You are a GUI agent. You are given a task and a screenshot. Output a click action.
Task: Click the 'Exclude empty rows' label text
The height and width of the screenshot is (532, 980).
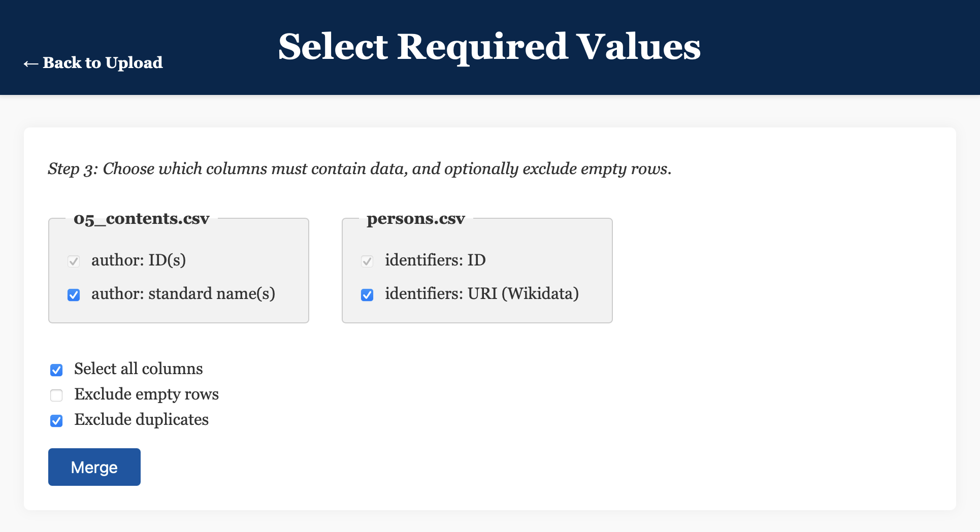pos(147,394)
